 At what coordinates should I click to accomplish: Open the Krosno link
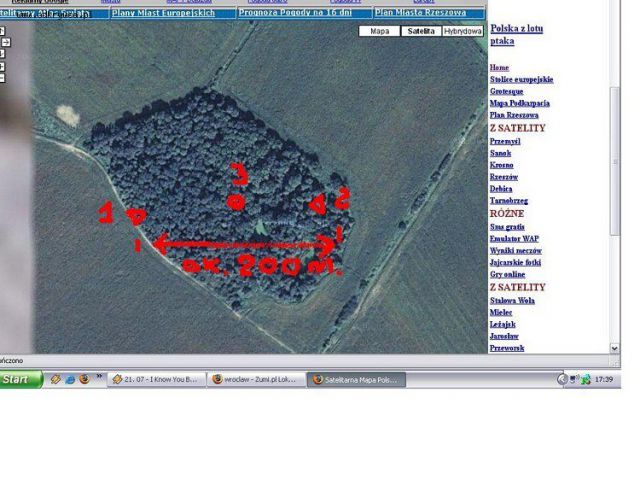(502, 165)
